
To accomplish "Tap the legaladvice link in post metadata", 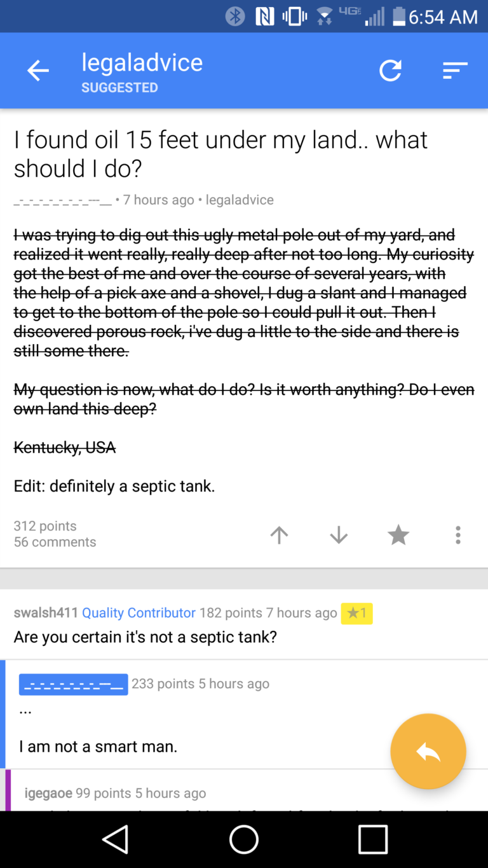I will pos(240,200).
